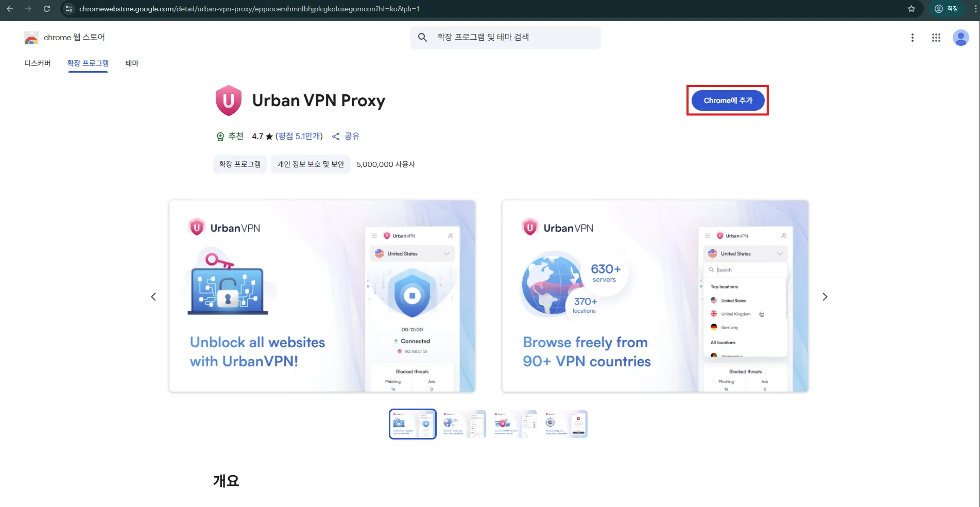Click the 개요 heading
Screen dimensions: 980x507
[x=226, y=481]
